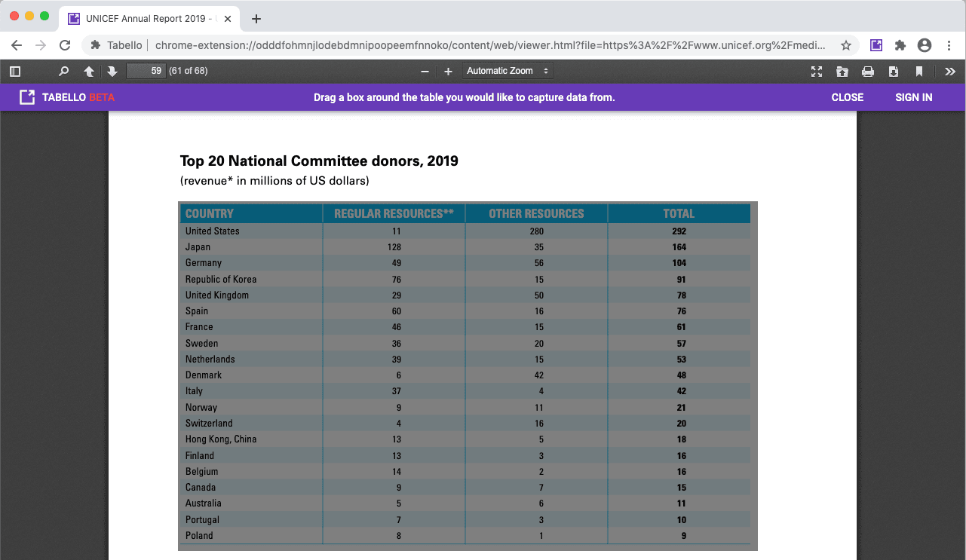Click the OTHER RESOURCES column header
Screen dimensions: 966x560
tap(536, 213)
